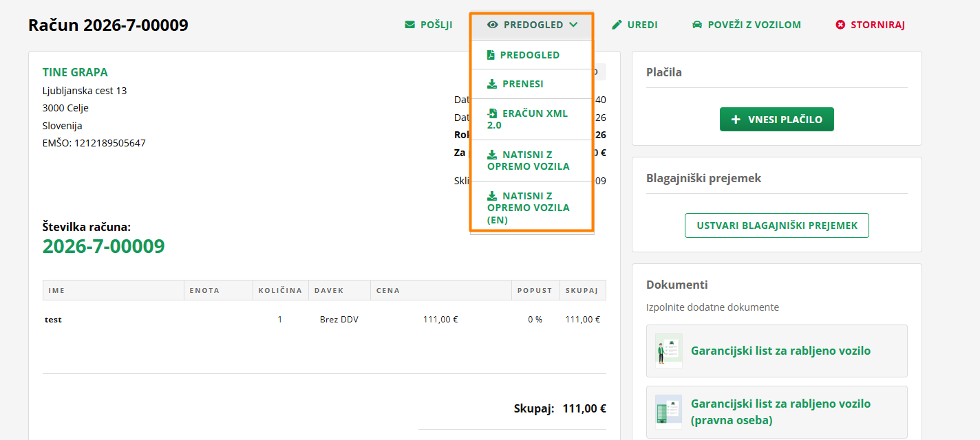
Task: Click the Blagajniški prejemek heading
Action: [703, 178]
